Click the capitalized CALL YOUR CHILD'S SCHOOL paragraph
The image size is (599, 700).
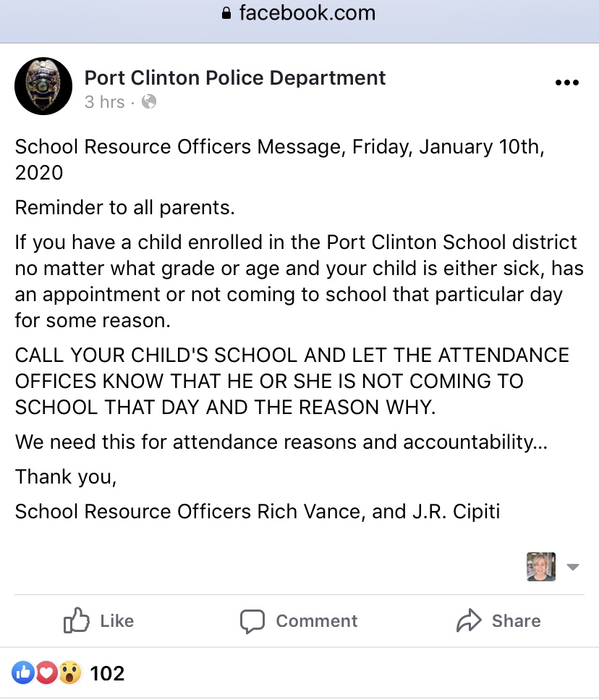click(x=292, y=381)
